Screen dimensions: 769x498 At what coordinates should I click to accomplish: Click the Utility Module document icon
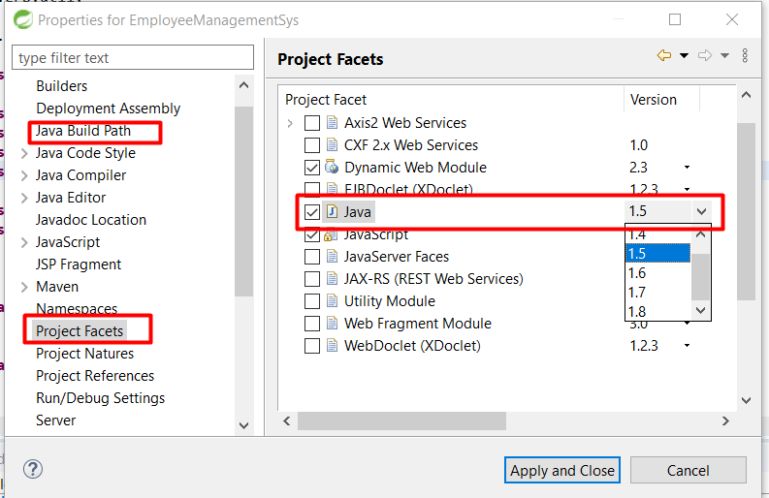tap(332, 301)
